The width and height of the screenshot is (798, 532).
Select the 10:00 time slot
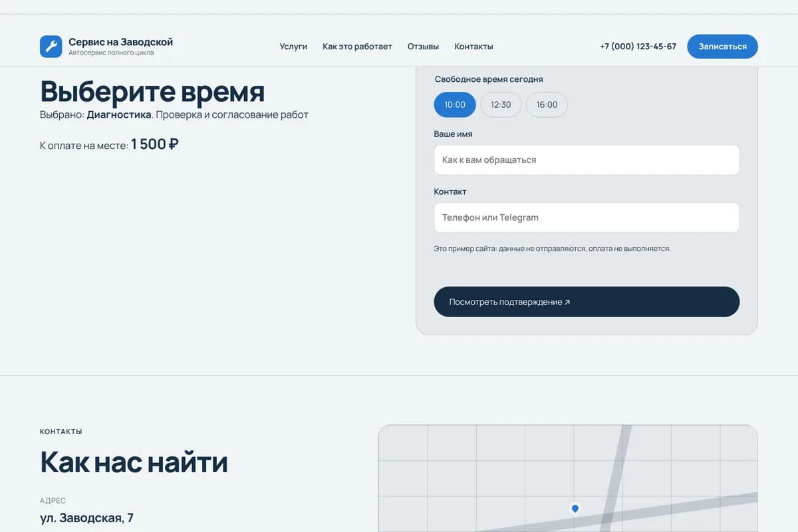[x=455, y=104]
